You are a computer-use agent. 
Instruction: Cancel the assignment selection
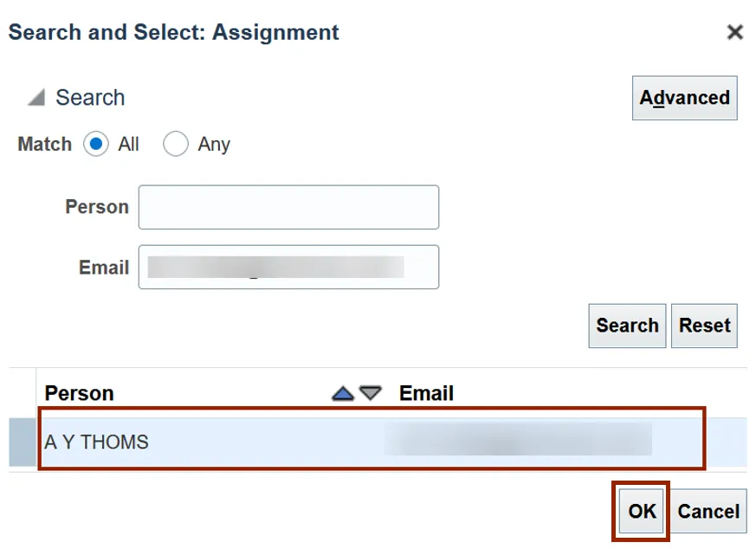coord(708,511)
